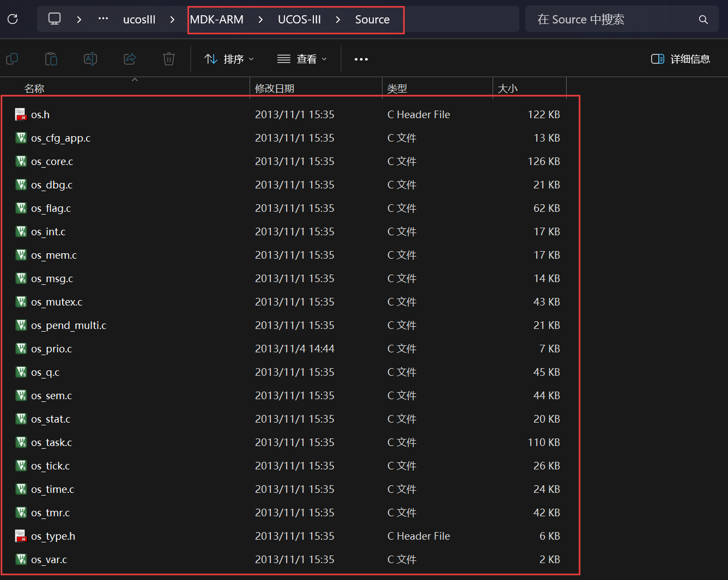Screen dimensions: 728x580
Task: Click the os_sem.c file icon
Action: pos(21,395)
